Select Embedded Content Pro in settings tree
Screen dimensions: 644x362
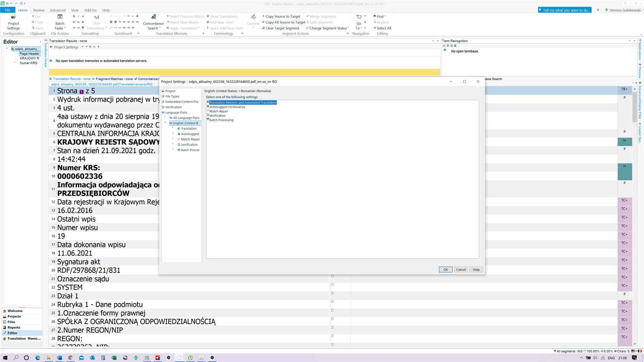[181, 102]
